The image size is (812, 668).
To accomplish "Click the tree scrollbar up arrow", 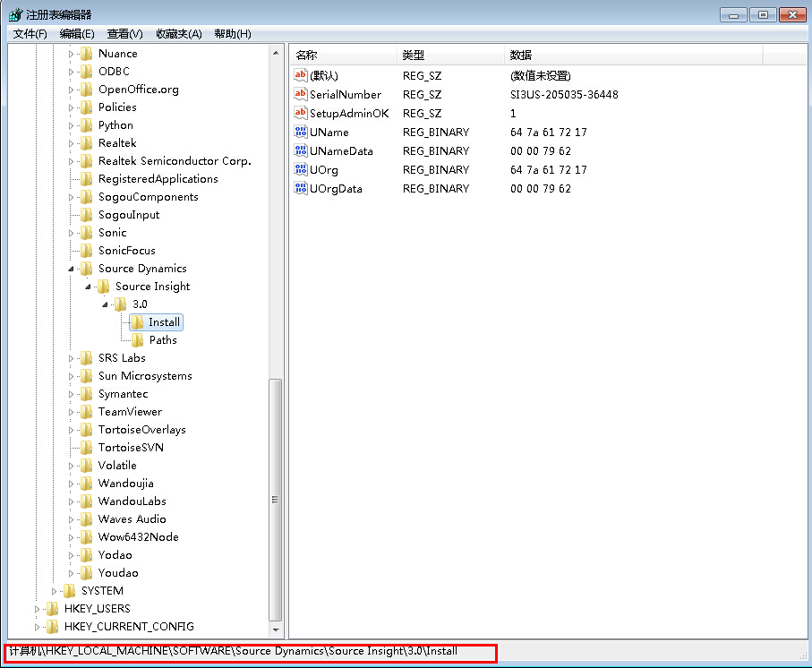I will click(276, 53).
